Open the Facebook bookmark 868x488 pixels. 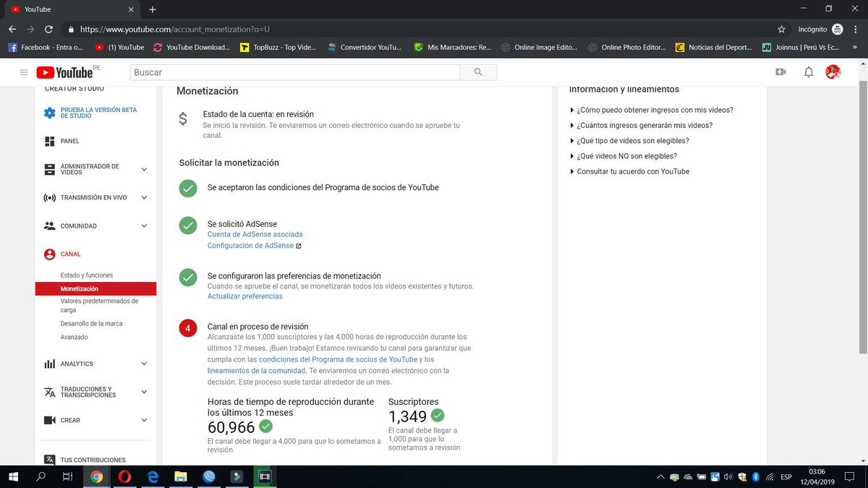(46, 48)
